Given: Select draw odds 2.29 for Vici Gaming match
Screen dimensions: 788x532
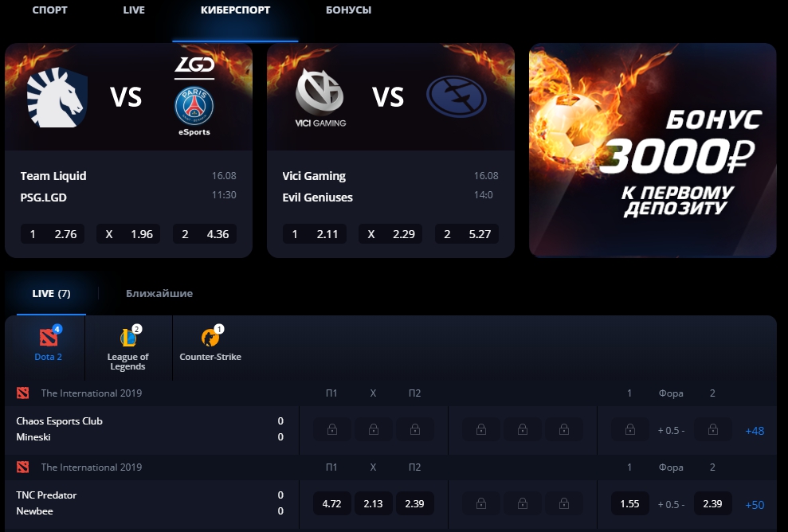Looking at the screenshot, I should pyautogui.click(x=390, y=234).
